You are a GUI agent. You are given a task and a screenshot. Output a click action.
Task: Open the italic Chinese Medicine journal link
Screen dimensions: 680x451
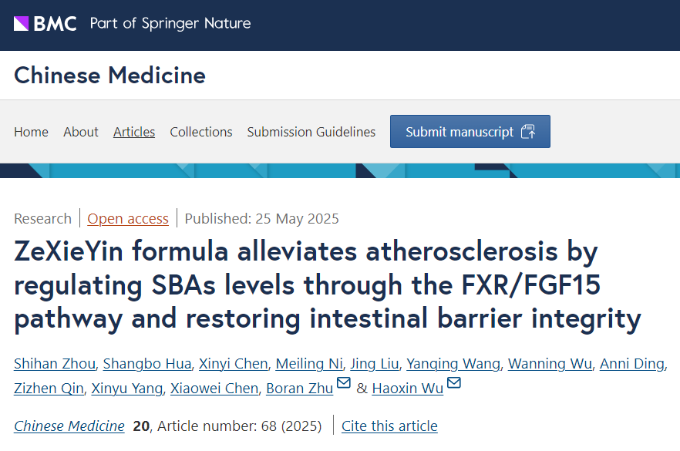pos(70,426)
